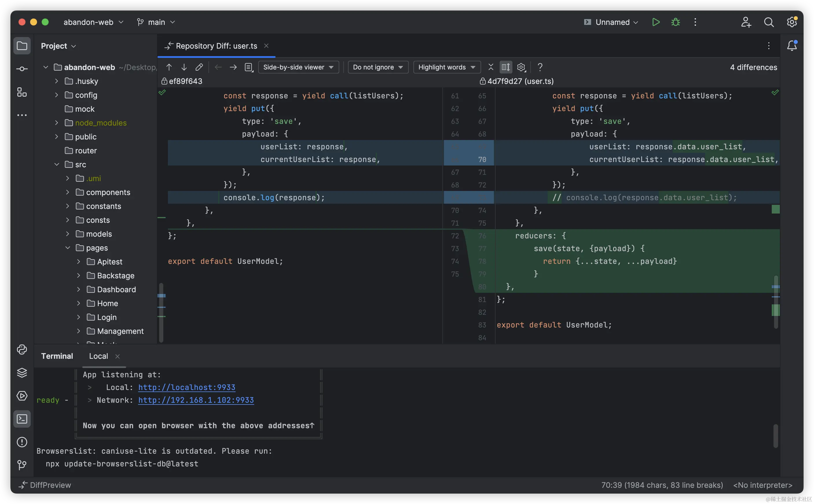This screenshot has width=814, height=504.
Task: Click the pencil jump-to-source icon
Action: click(x=199, y=67)
